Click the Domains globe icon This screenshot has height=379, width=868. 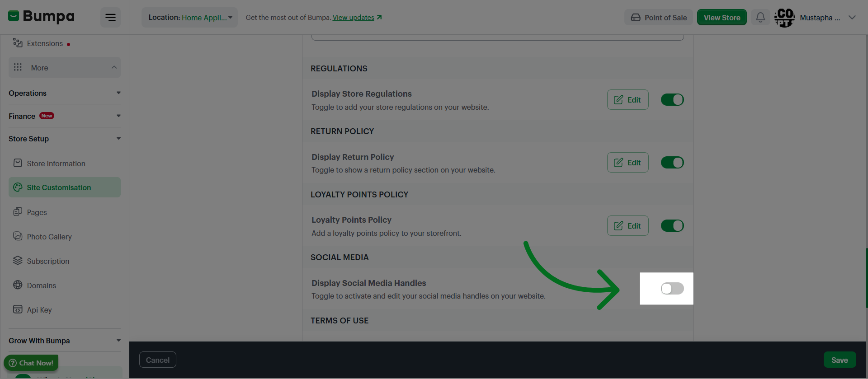[x=18, y=285]
